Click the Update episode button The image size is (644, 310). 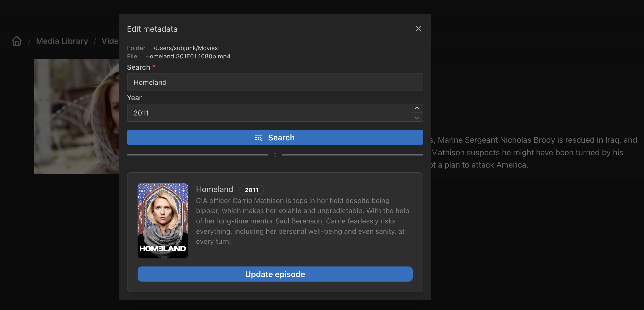[x=275, y=274]
